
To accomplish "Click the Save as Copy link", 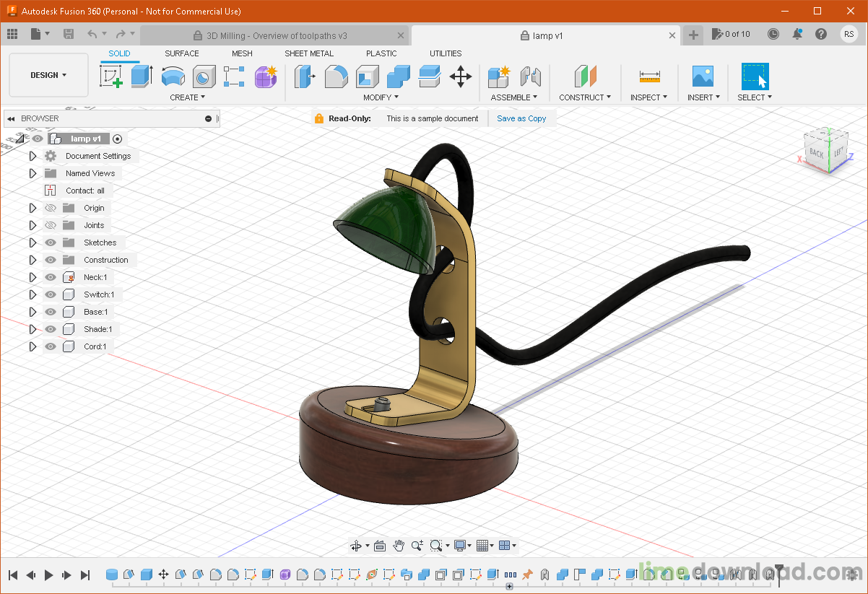I will [x=521, y=118].
